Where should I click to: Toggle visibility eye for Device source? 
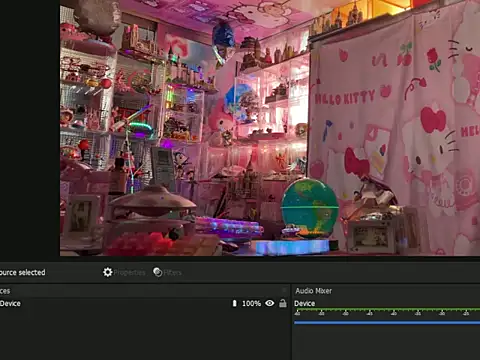point(270,303)
